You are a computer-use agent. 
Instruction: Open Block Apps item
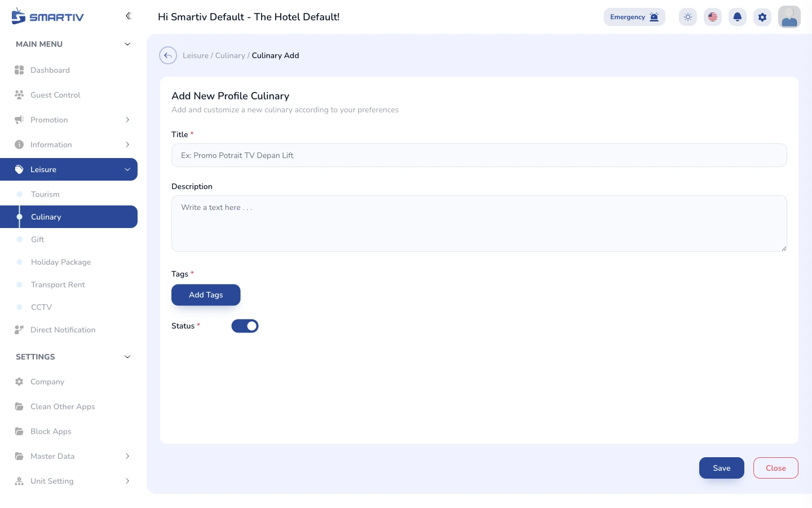[x=69, y=431]
